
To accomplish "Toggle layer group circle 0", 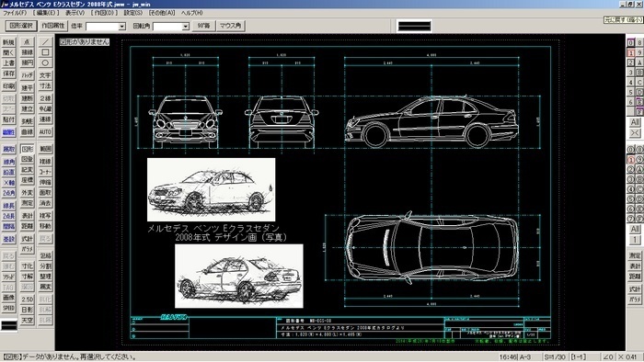I will point(631,150).
